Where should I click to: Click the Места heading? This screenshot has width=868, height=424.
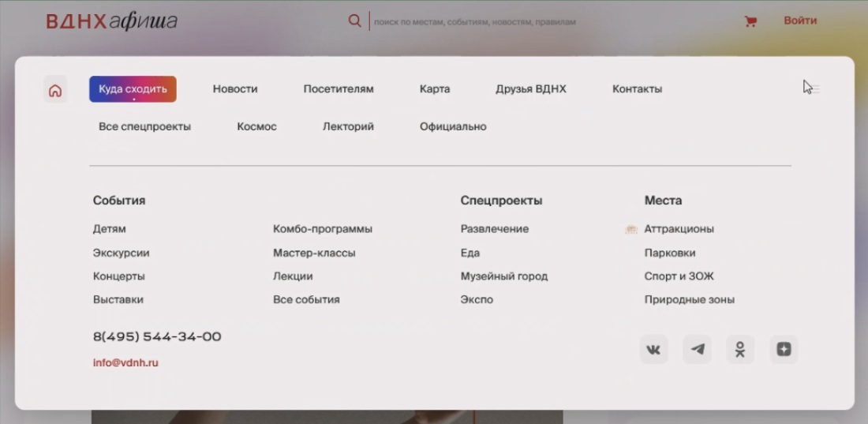pos(663,201)
